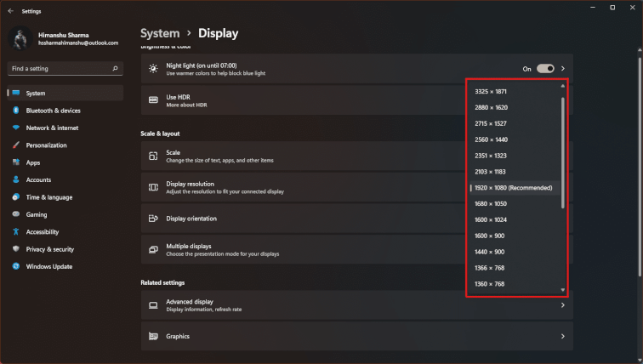Click the Find a setting search box
Screen dimensions: 643x364
(x=65, y=68)
